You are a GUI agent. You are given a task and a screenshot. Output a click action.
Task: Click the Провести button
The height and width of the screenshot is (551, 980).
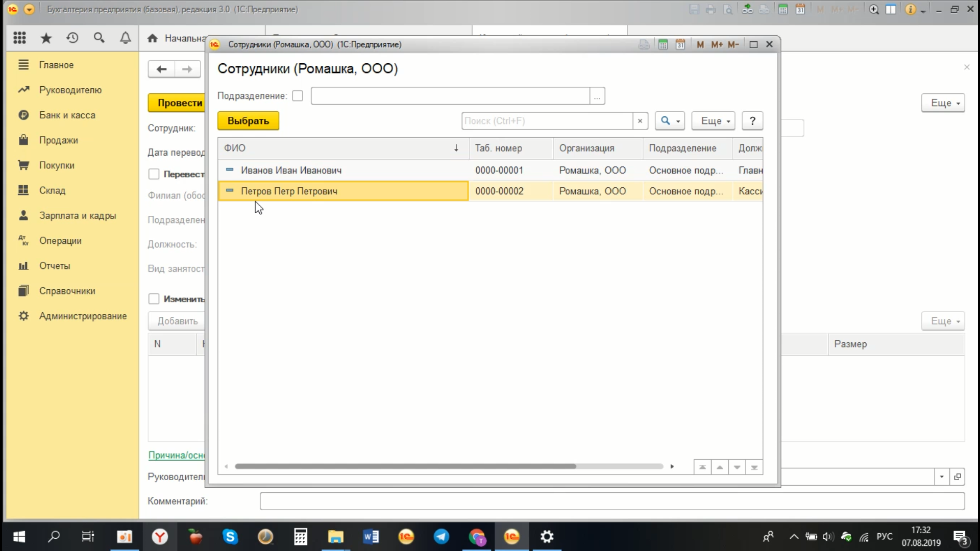pyautogui.click(x=176, y=103)
